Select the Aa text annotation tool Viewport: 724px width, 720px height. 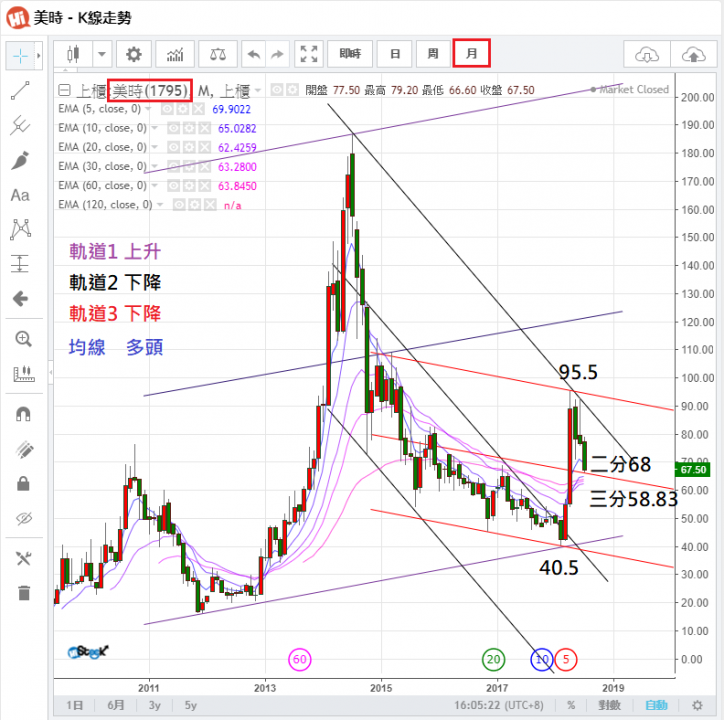point(20,195)
